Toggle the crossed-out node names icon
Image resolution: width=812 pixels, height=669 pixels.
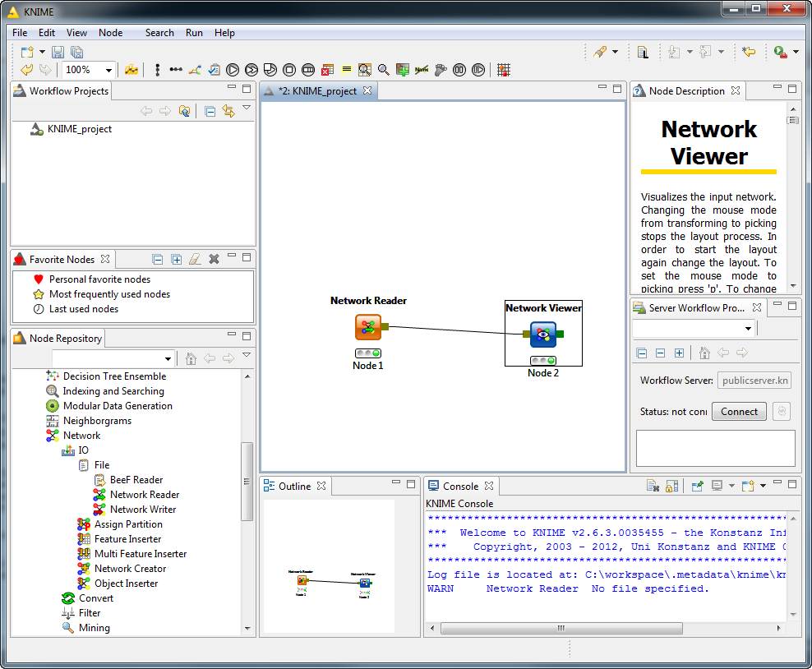click(x=422, y=69)
